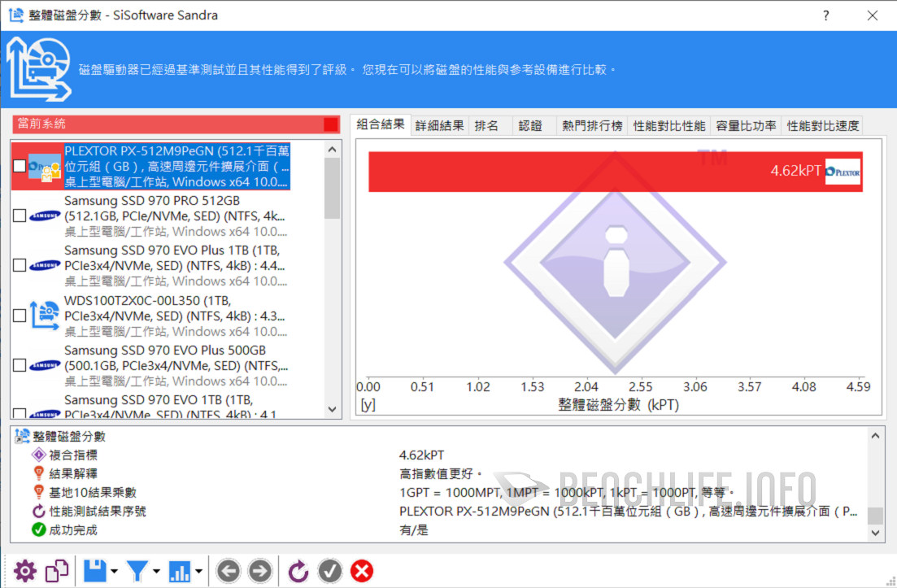The image size is (897, 588).
Task: Open the 性能對比性能 tab
Action: point(668,125)
